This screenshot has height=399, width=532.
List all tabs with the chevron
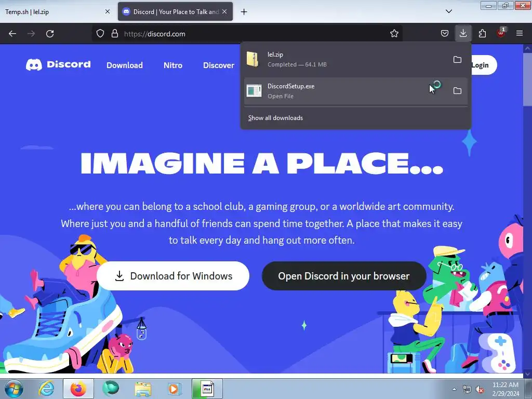449,11
